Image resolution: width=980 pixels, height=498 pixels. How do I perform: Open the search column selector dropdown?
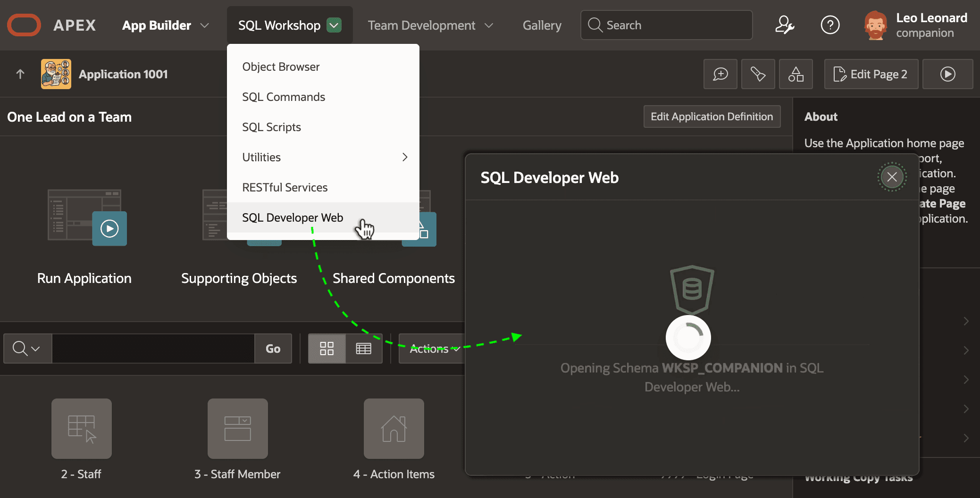27,349
